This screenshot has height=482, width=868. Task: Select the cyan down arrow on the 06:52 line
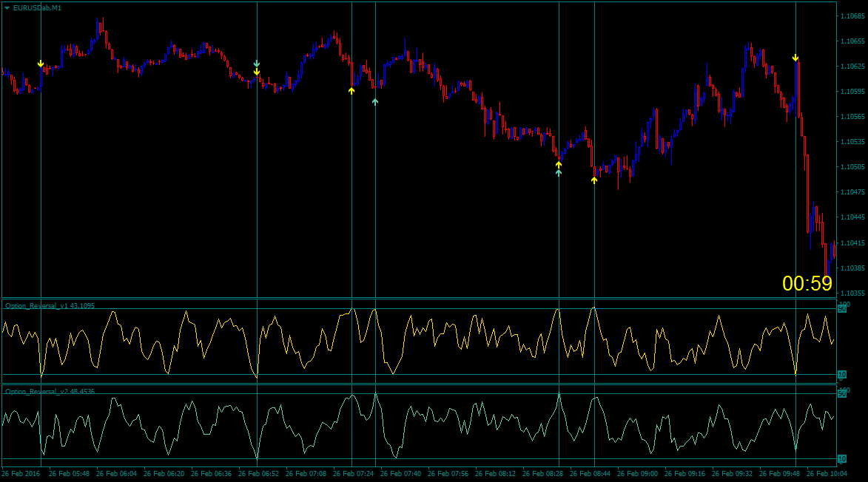click(x=257, y=64)
